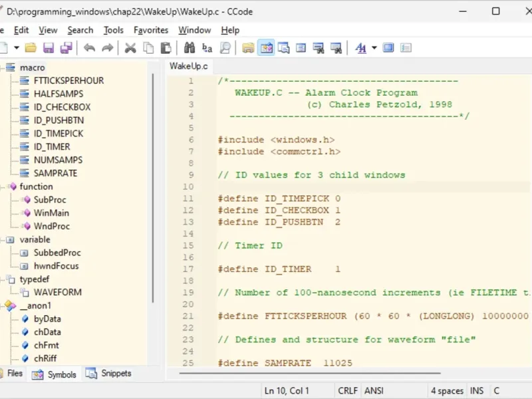Cut selection with the scissors icon
The height and width of the screenshot is (399, 532).
coord(130,48)
